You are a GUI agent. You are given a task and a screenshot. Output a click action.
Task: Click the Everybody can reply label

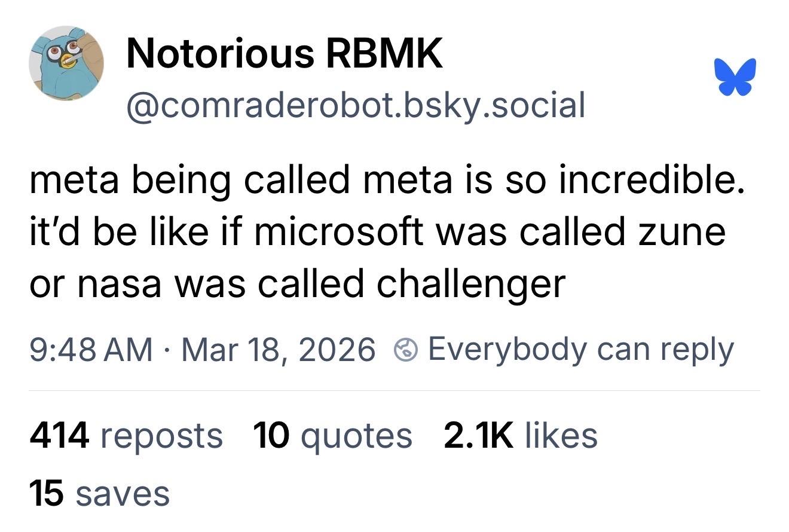tap(580, 350)
